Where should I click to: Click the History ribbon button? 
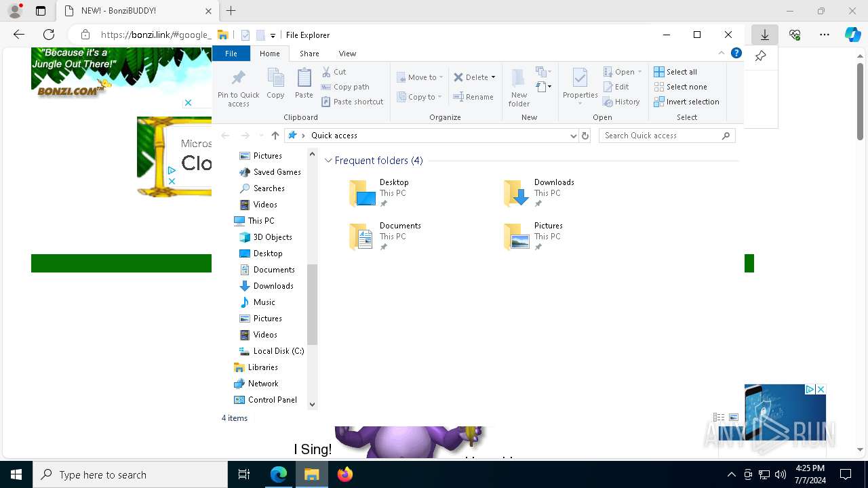(x=621, y=102)
